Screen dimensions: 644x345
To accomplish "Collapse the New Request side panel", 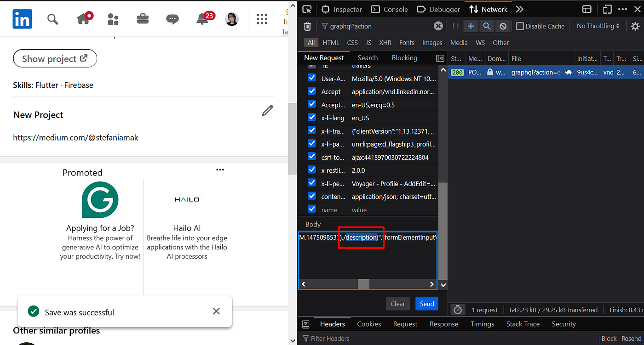I will click(440, 58).
